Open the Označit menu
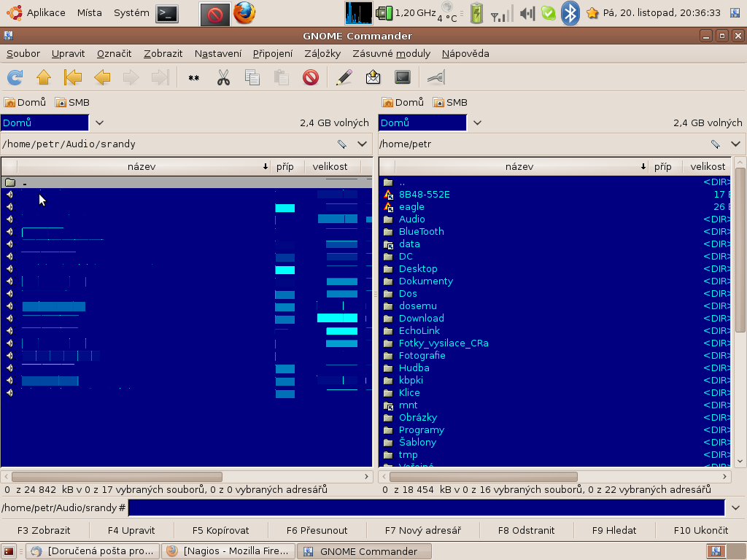 tap(114, 54)
